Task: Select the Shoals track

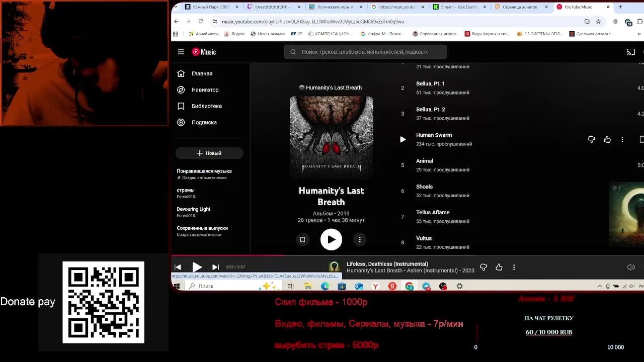Action: (424, 187)
